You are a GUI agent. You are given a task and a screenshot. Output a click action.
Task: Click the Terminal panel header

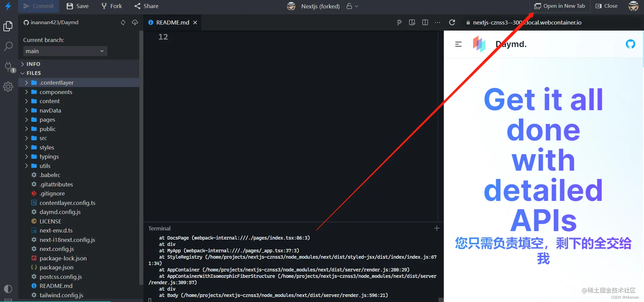[x=159, y=228]
